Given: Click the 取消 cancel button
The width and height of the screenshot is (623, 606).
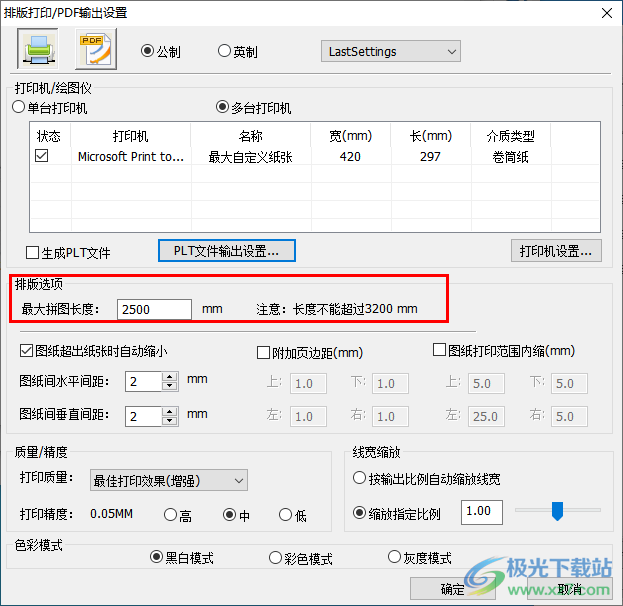Looking at the screenshot, I should tap(569, 589).
